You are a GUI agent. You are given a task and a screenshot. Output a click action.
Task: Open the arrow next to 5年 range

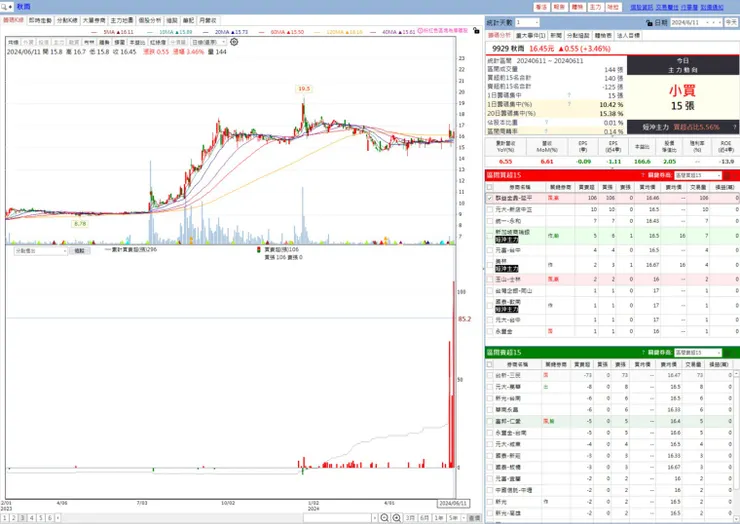[463, 518]
